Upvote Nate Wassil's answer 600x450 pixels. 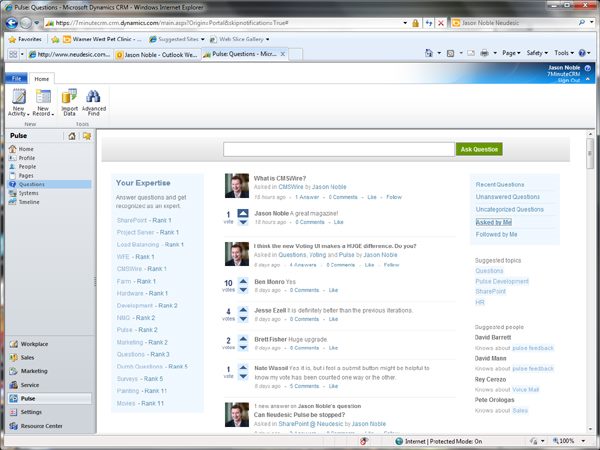(243, 368)
